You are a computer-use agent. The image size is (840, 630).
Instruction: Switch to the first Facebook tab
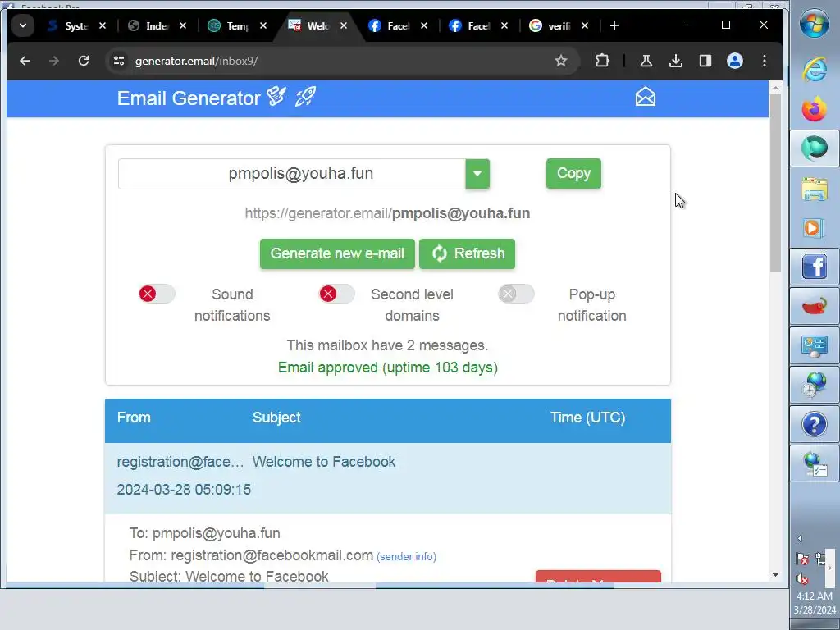[x=390, y=25]
